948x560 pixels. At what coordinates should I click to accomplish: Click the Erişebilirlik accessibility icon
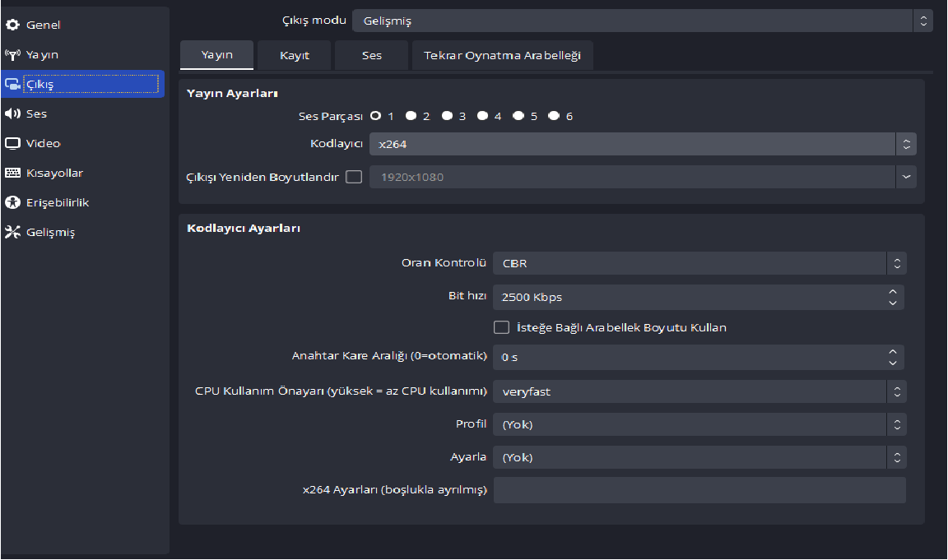coord(12,202)
